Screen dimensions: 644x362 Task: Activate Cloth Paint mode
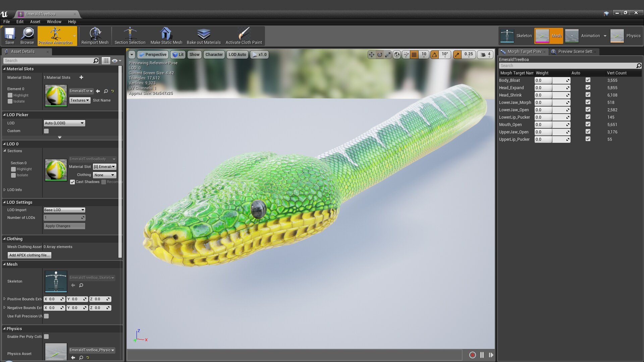coord(244,36)
